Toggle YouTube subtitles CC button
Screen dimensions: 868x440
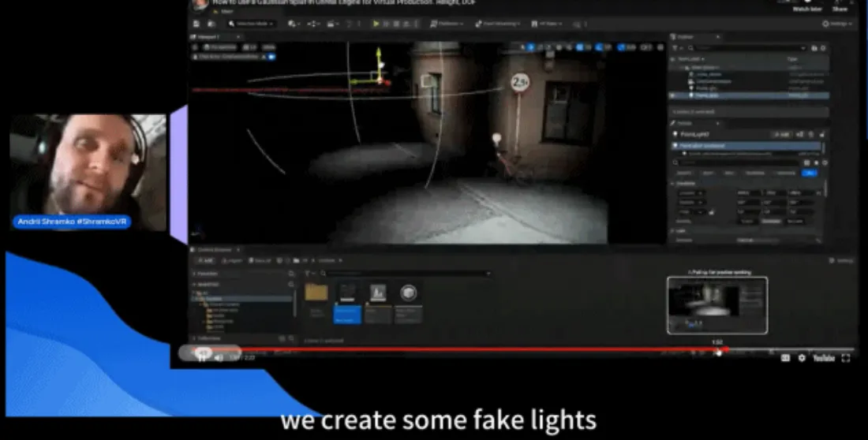point(785,358)
